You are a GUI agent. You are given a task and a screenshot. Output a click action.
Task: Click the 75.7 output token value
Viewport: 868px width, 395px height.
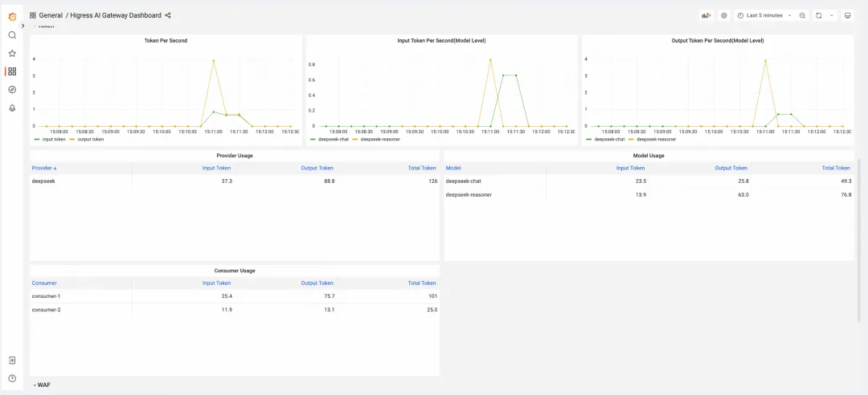tap(330, 296)
